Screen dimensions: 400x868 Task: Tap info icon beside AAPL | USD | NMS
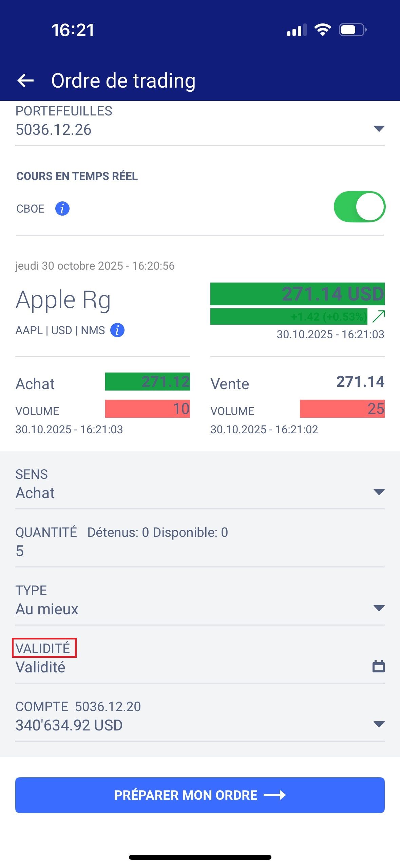[117, 330]
